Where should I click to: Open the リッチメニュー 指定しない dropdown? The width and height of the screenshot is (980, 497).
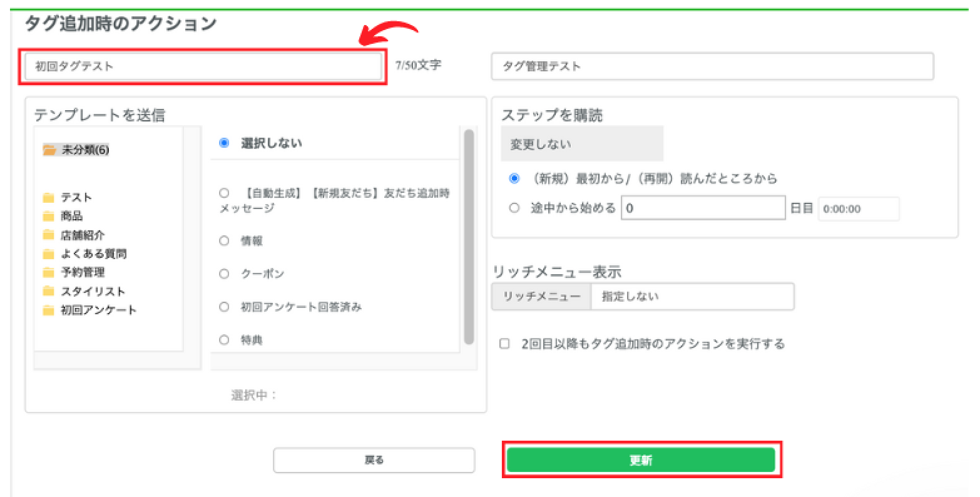click(692, 297)
